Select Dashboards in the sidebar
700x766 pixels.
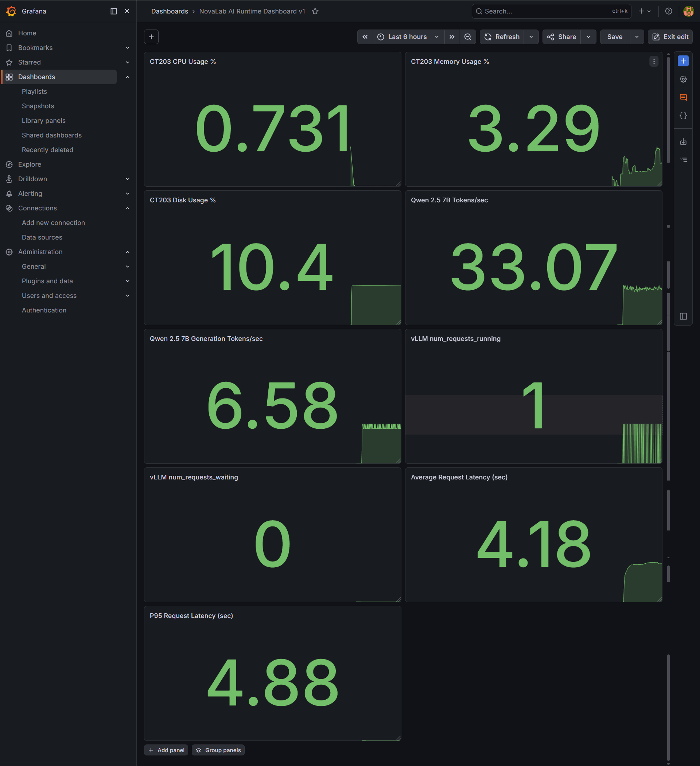pos(59,77)
